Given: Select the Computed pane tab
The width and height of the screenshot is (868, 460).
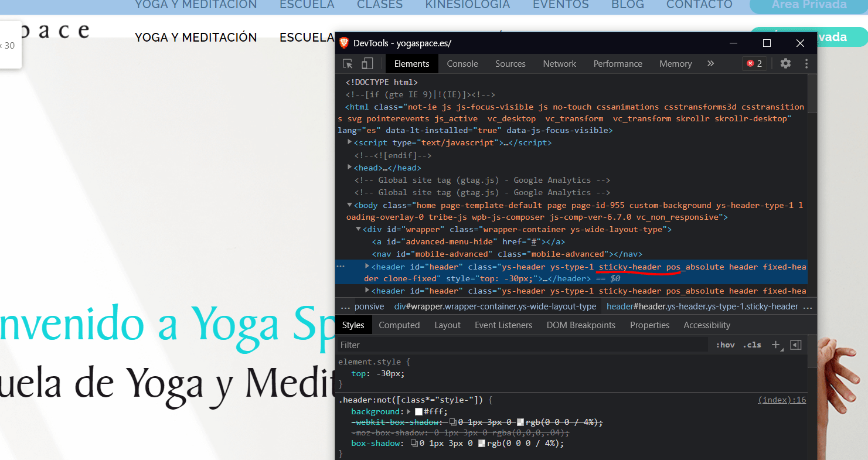Looking at the screenshot, I should pos(399,325).
